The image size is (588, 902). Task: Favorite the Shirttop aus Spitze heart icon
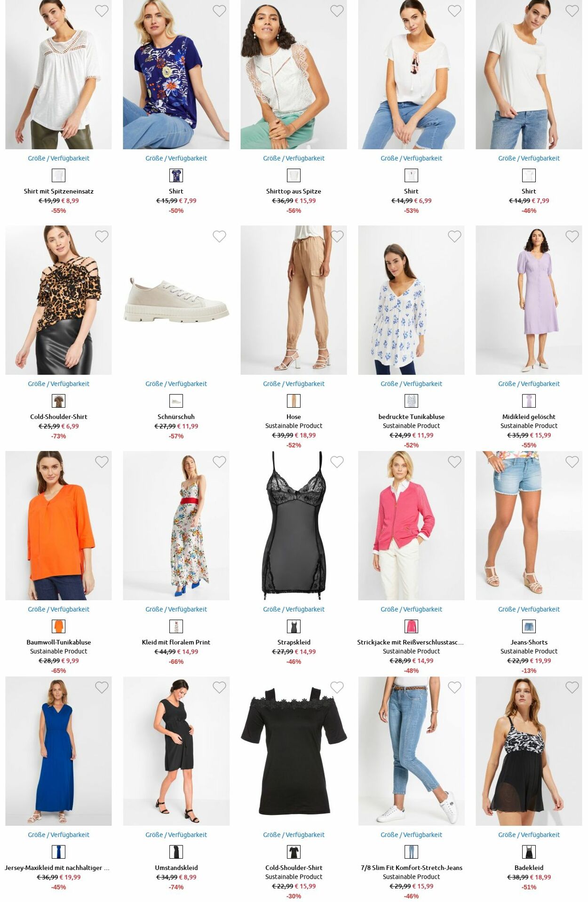click(337, 11)
